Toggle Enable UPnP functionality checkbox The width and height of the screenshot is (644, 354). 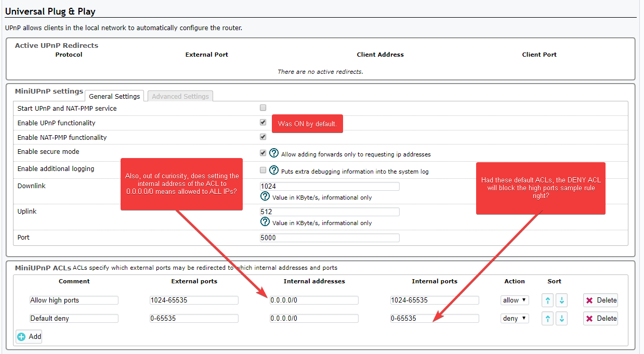(x=263, y=123)
